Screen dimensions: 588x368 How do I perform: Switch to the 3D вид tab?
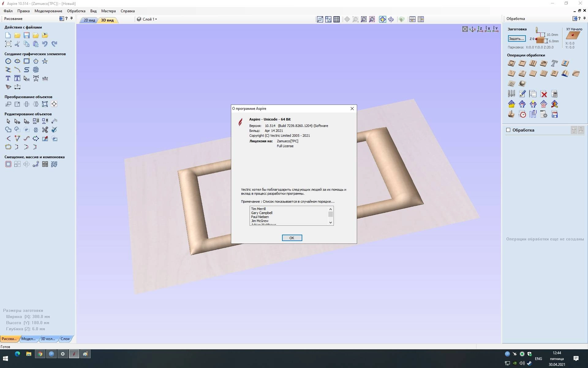(107, 20)
